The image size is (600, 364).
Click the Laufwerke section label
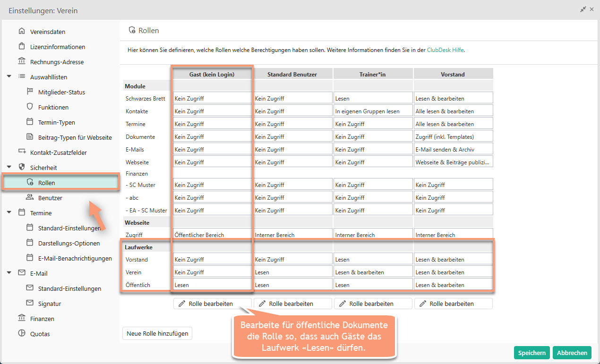coord(138,247)
